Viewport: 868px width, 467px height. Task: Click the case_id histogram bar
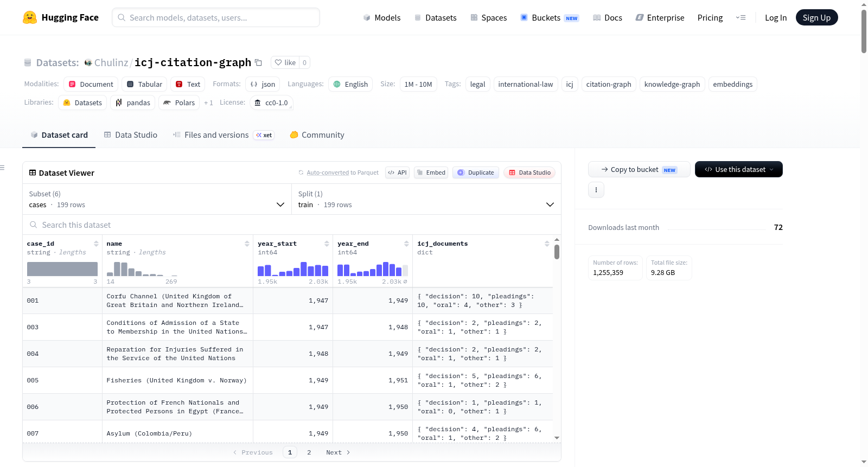point(62,269)
